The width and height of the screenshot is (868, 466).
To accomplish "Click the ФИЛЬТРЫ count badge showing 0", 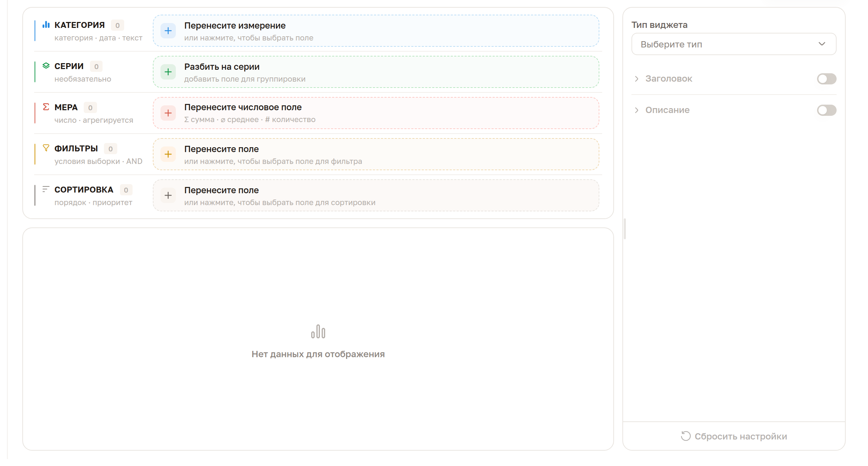I will pyautogui.click(x=111, y=149).
